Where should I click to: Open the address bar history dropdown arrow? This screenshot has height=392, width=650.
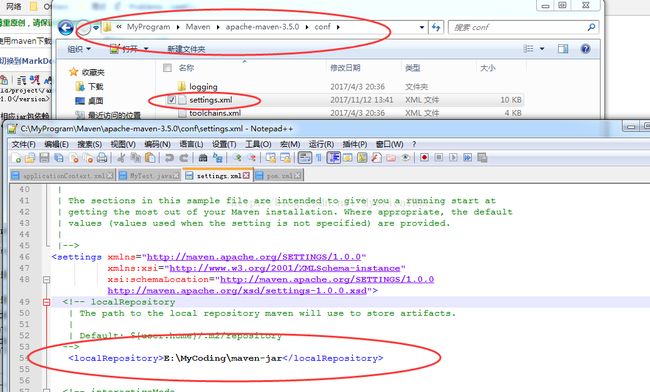pos(422,27)
